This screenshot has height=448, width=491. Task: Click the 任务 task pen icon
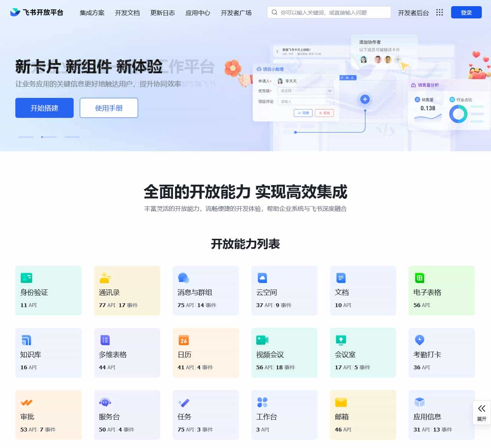(x=184, y=402)
